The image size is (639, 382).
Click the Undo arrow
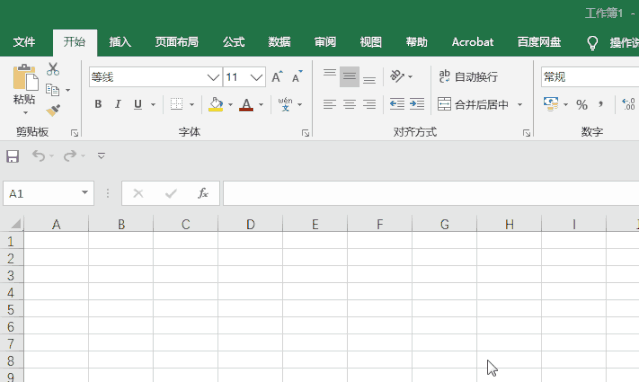pos(39,156)
